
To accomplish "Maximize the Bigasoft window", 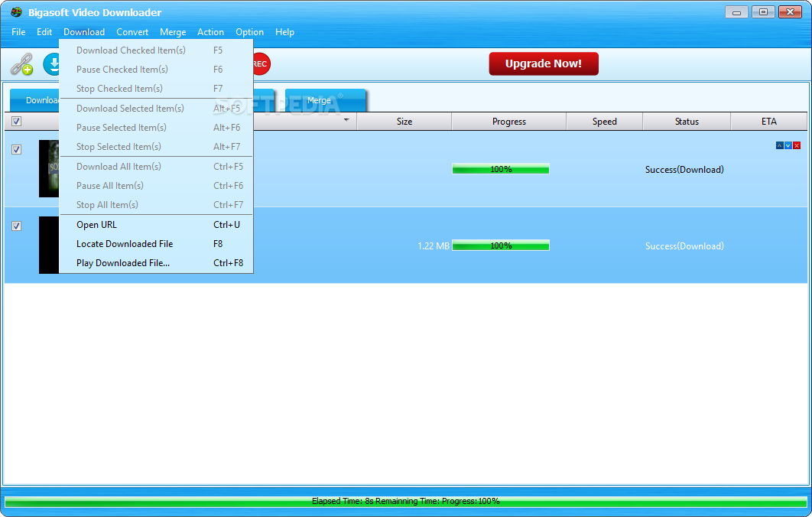I will pos(763,12).
